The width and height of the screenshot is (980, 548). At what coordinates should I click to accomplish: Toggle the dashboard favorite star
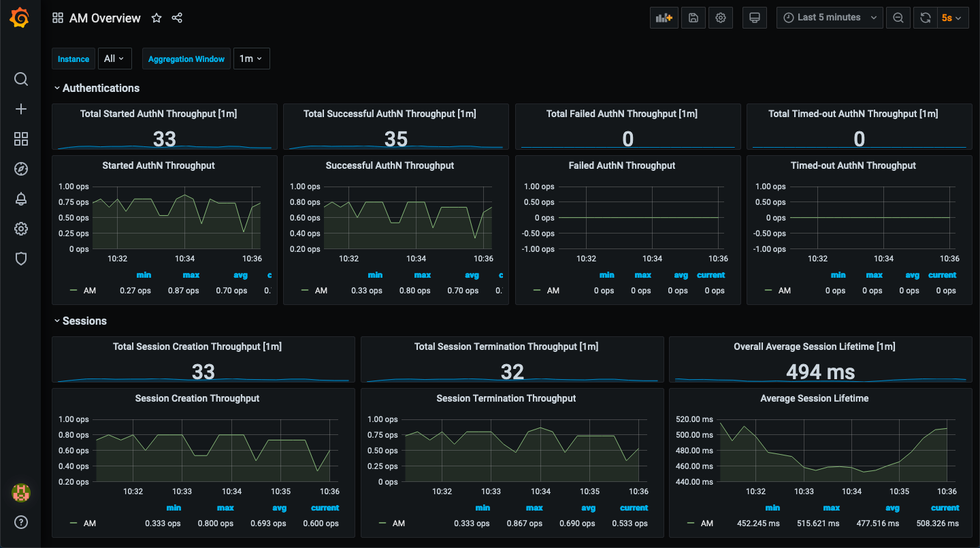pyautogui.click(x=156, y=18)
